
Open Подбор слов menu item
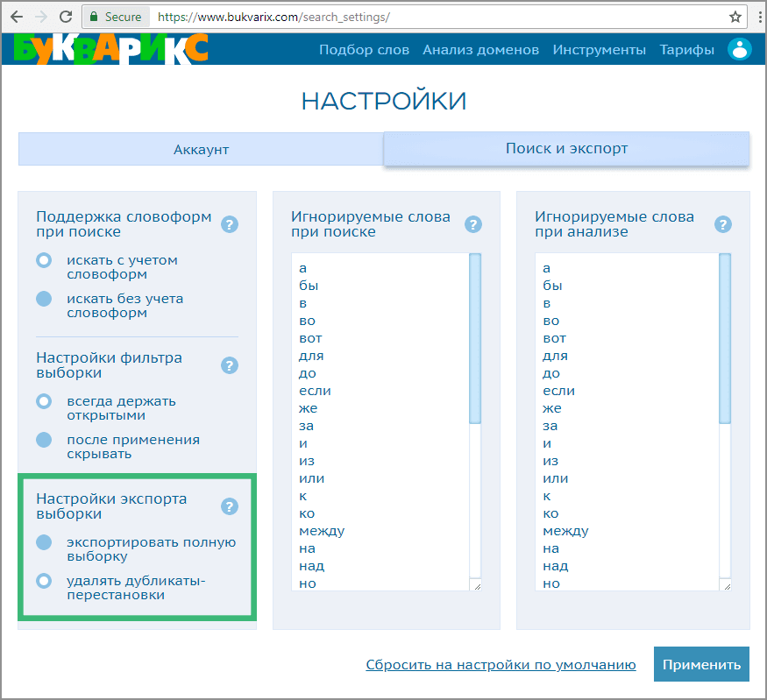(x=364, y=50)
